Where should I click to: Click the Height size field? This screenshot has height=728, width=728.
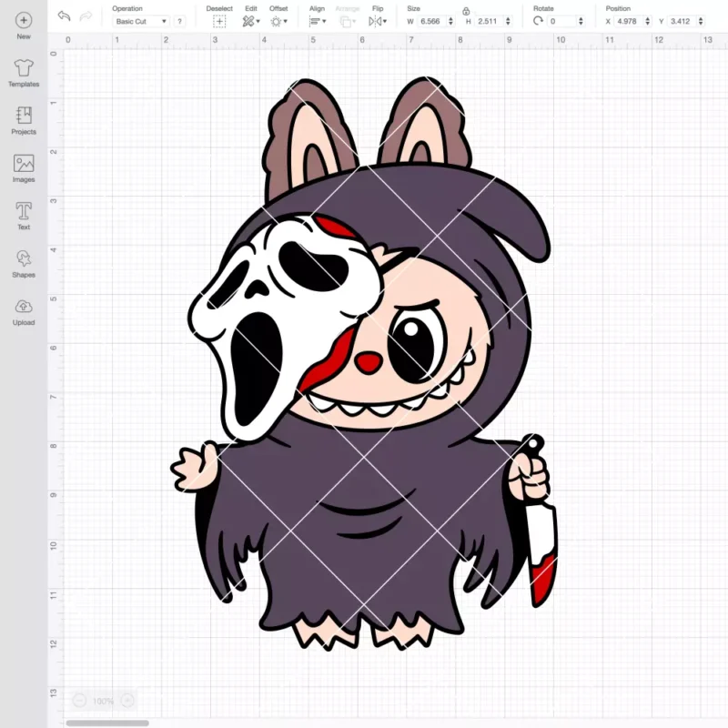489,21
